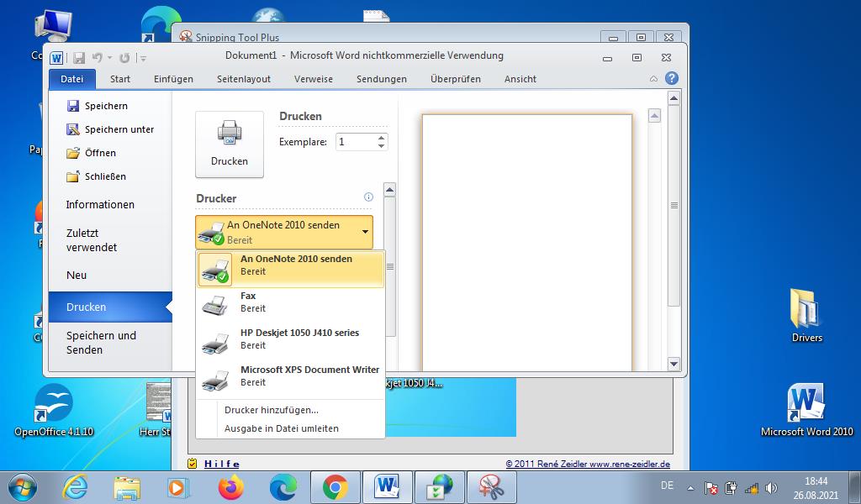Click the large Drucken print button
Viewport: 861px width, 504px height.
230,144
